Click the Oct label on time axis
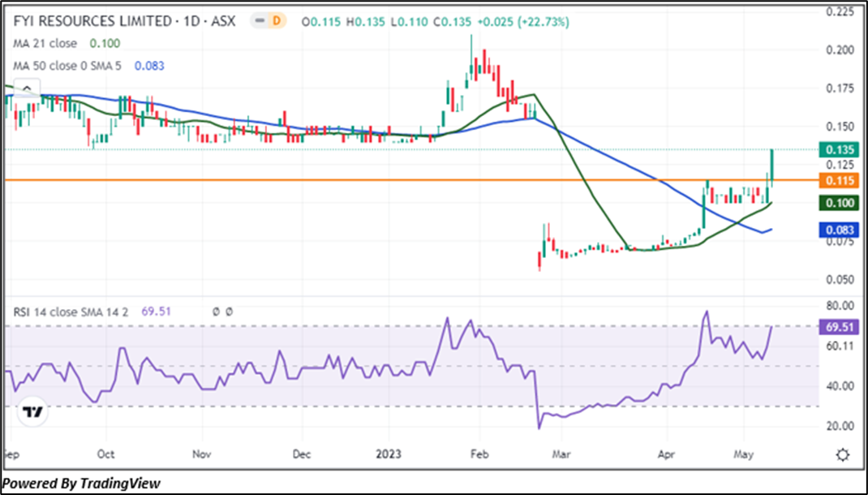This screenshot has height=495, width=868. (x=105, y=454)
